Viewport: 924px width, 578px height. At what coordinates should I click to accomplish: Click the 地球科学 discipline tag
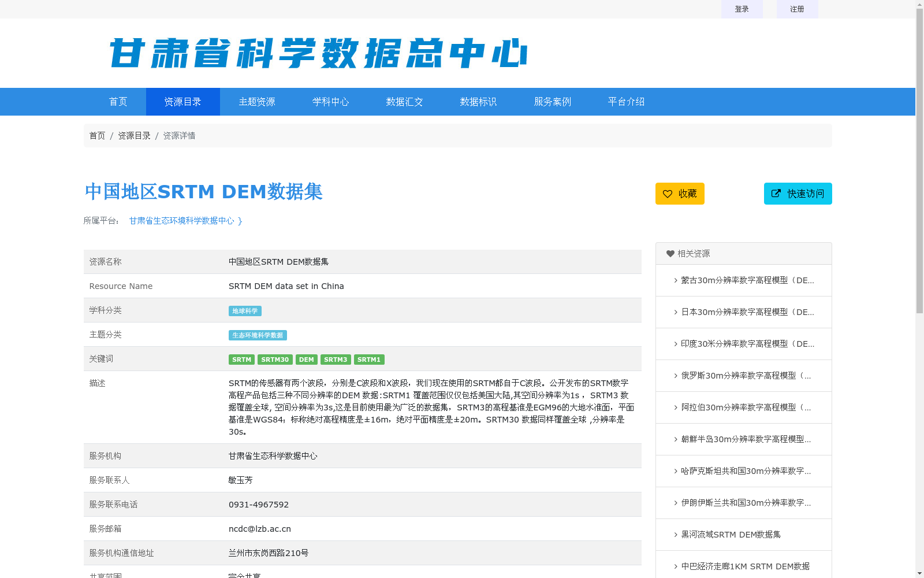245,311
